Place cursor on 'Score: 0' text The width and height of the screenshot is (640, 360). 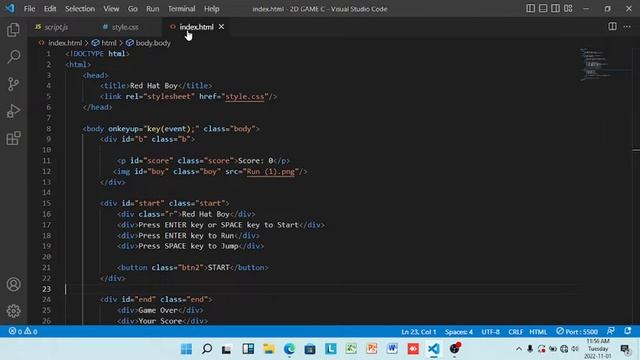pyautogui.click(x=256, y=161)
